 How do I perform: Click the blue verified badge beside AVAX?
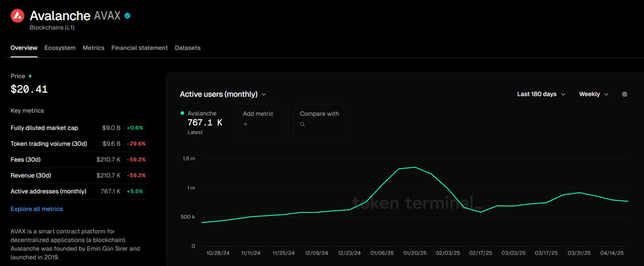click(128, 16)
